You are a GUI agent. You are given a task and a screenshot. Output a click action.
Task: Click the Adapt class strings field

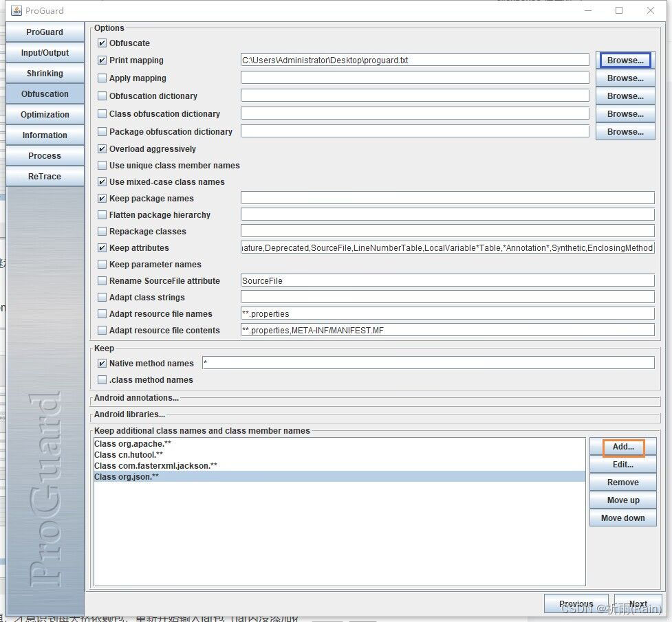448,297
